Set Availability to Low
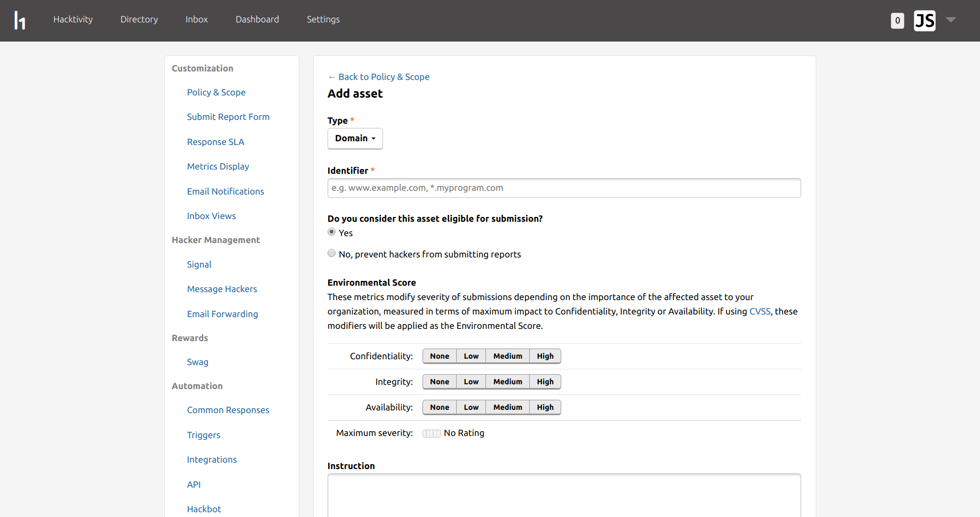 (x=471, y=407)
